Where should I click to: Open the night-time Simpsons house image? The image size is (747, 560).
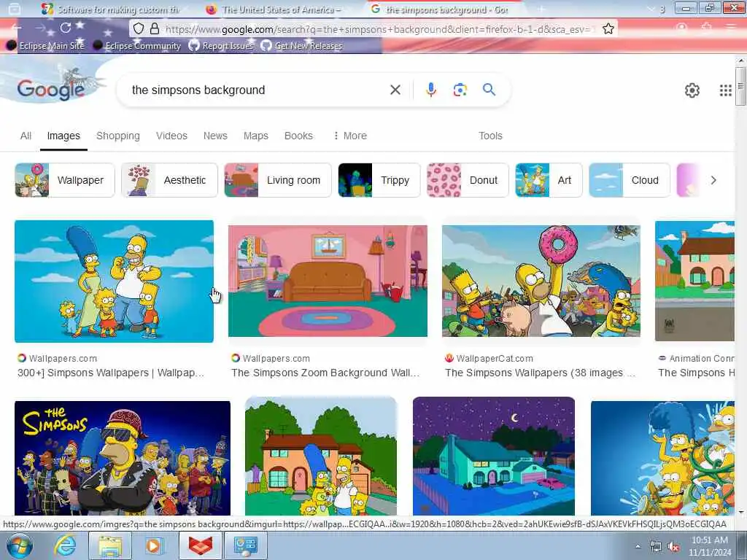(494, 456)
